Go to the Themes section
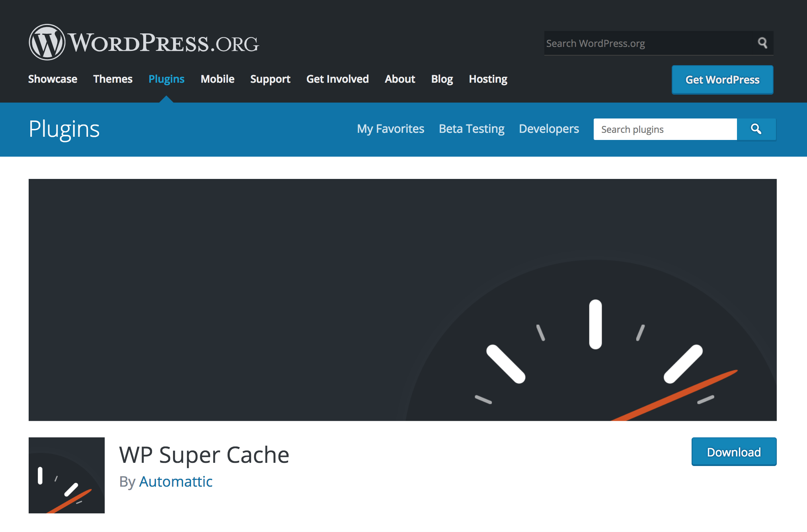The height and width of the screenshot is (532, 807). (113, 79)
